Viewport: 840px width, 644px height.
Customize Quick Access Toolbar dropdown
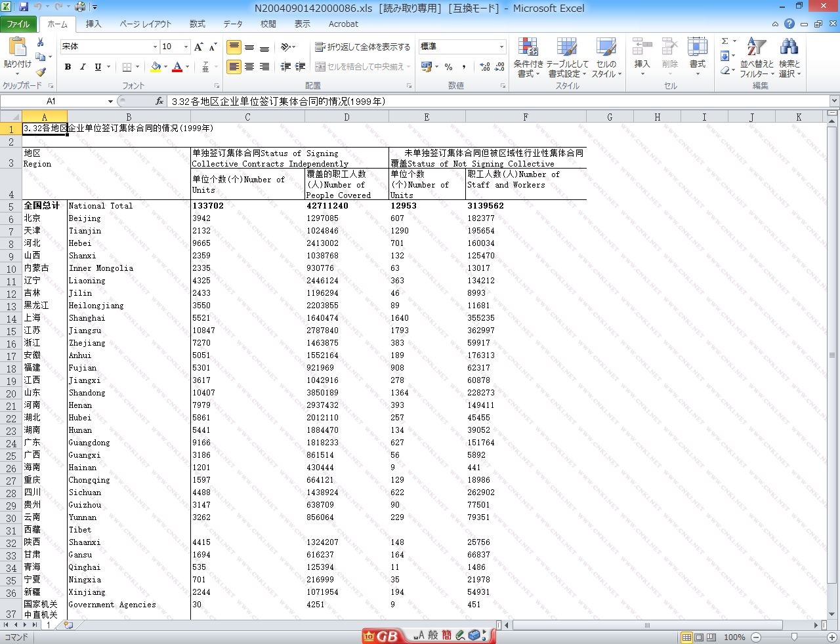point(94,7)
